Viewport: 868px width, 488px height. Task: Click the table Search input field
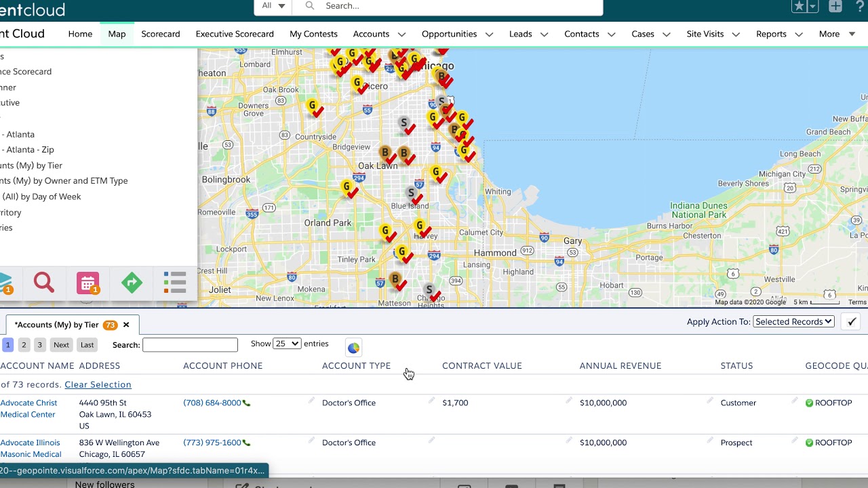pyautogui.click(x=190, y=345)
